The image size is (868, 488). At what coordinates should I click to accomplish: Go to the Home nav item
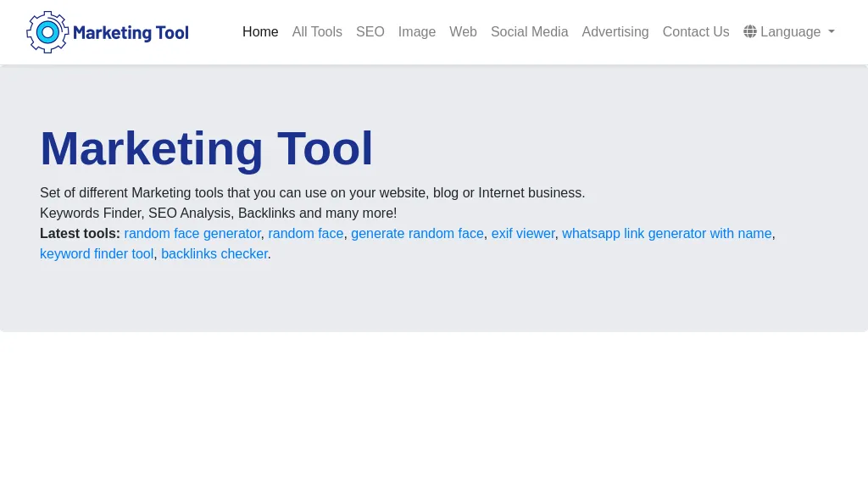coord(260,31)
